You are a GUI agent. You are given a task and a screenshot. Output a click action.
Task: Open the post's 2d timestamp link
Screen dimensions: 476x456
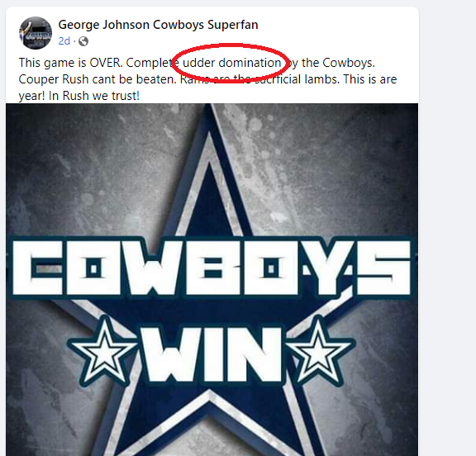pyautogui.click(x=64, y=41)
